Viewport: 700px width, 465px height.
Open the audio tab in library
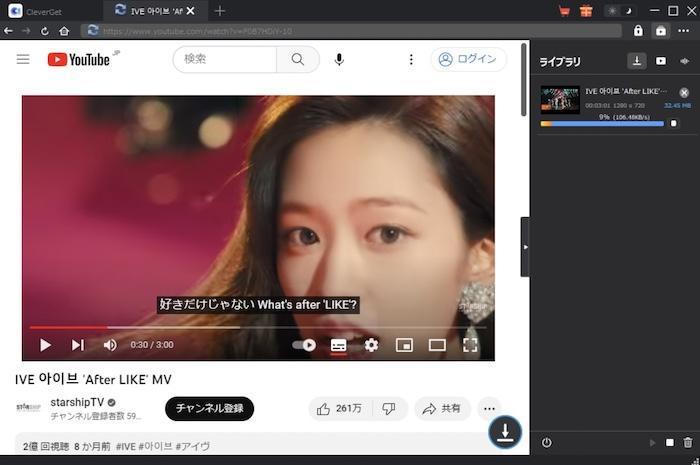684,61
